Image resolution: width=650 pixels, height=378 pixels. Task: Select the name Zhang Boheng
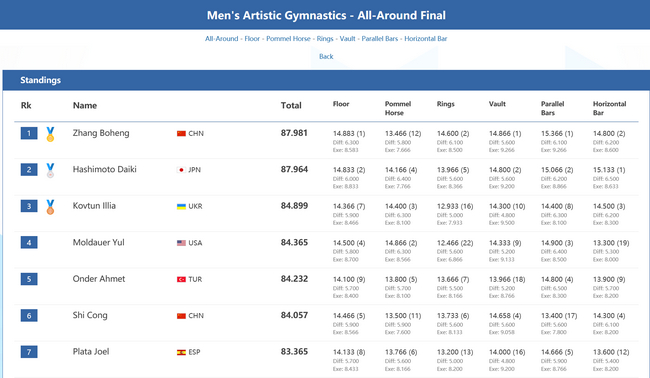(x=101, y=133)
